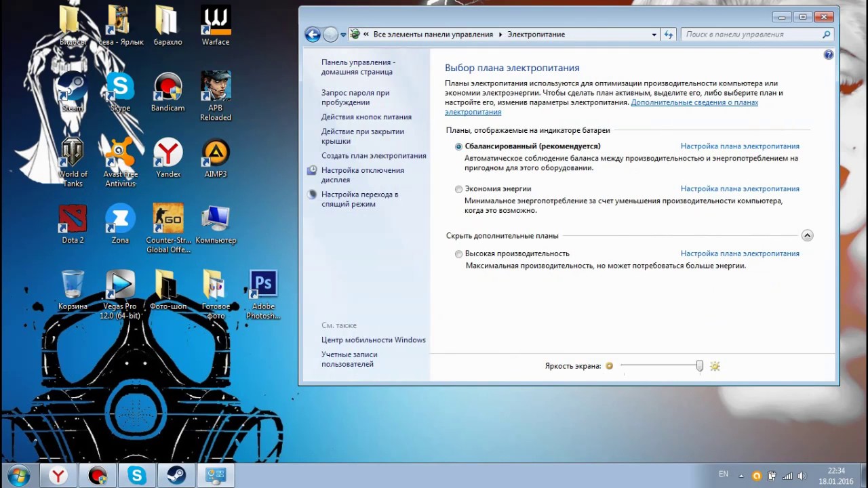Viewport: 868px width, 488px height.
Task: Click the Яркость экрана brightness slider handle
Action: [700, 366]
